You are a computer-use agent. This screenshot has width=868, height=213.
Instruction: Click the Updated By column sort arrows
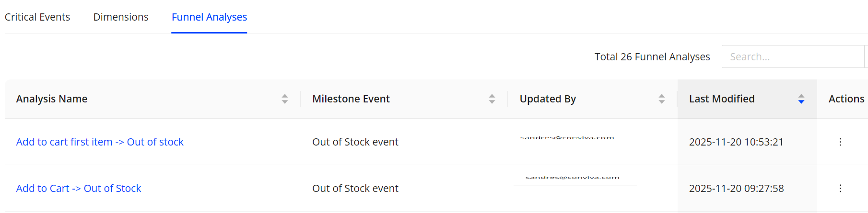(662, 99)
